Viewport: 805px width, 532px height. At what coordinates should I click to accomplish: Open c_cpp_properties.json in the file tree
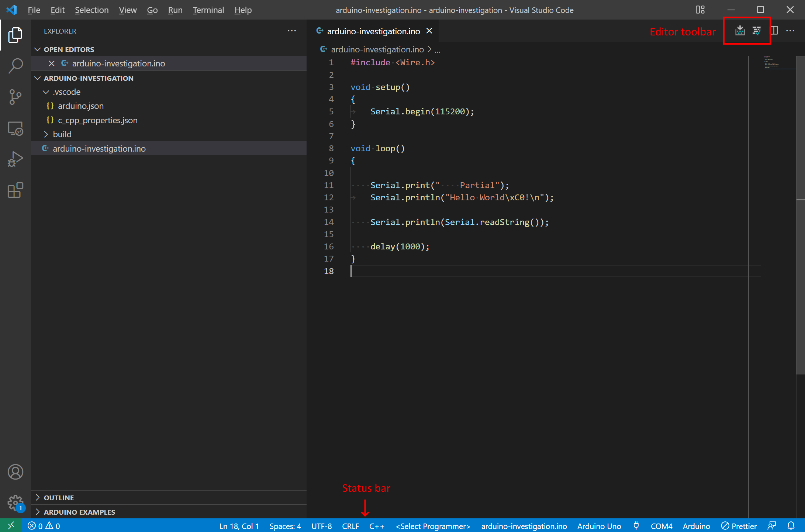(x=97, y=120)
